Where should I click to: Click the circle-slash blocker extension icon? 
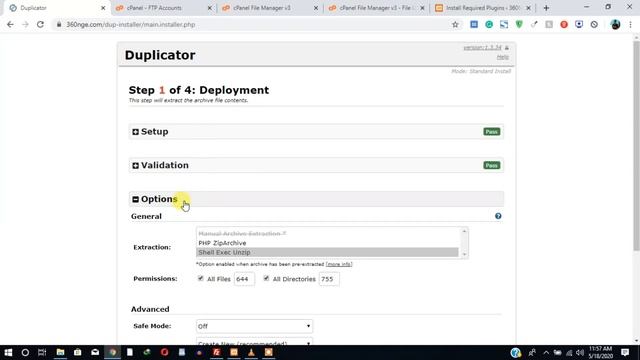point(594,24)
